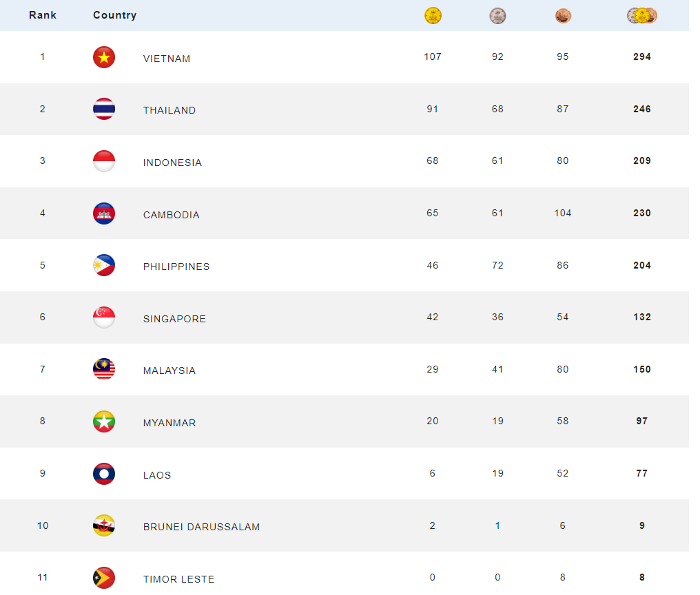Open the SINGAPORE country link
This screenshot has height=595, width=700.
(174, 319)
